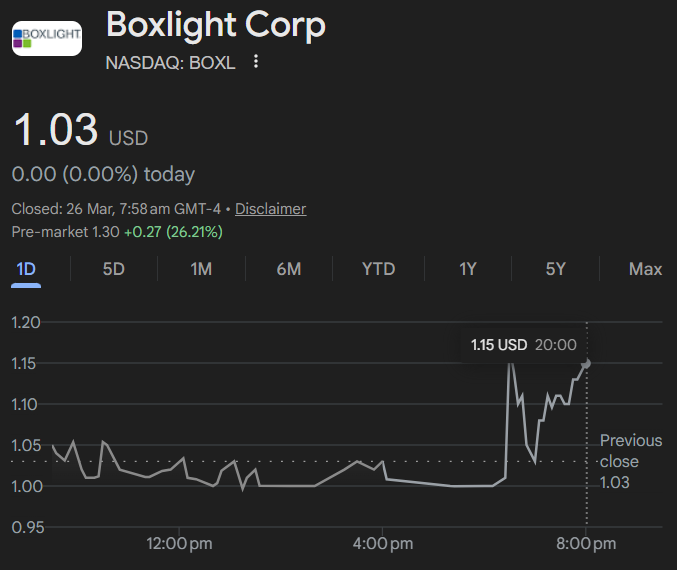Open the three-dot more options menu
The height and width of the screenshot is (570, 677).
[x=256, y=62]
